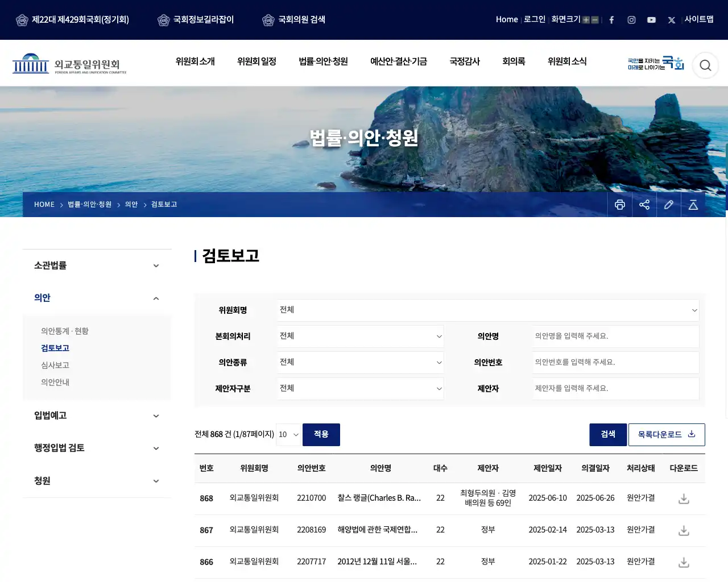The width and height of the screenshot is (728, 582).
Task: Download file for bill row 868
Action: [x=684, y=498]
